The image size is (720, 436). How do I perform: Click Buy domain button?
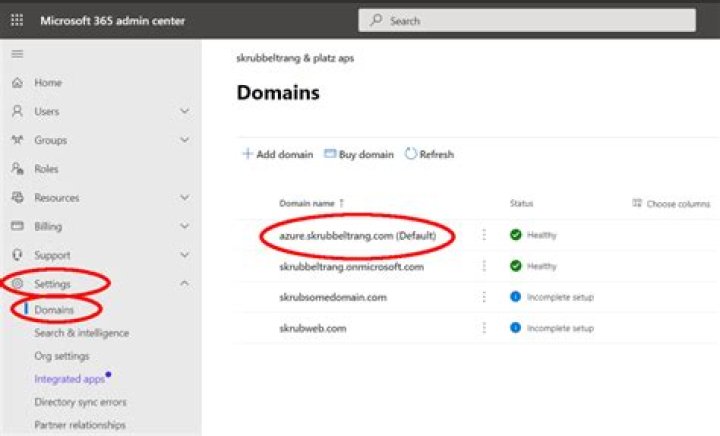pyautogui.click(x=359, y=154)
